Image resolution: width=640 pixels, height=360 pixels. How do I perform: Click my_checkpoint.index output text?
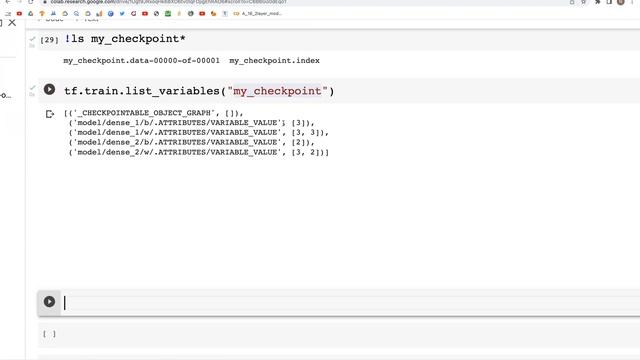click(x=274, y=60)
